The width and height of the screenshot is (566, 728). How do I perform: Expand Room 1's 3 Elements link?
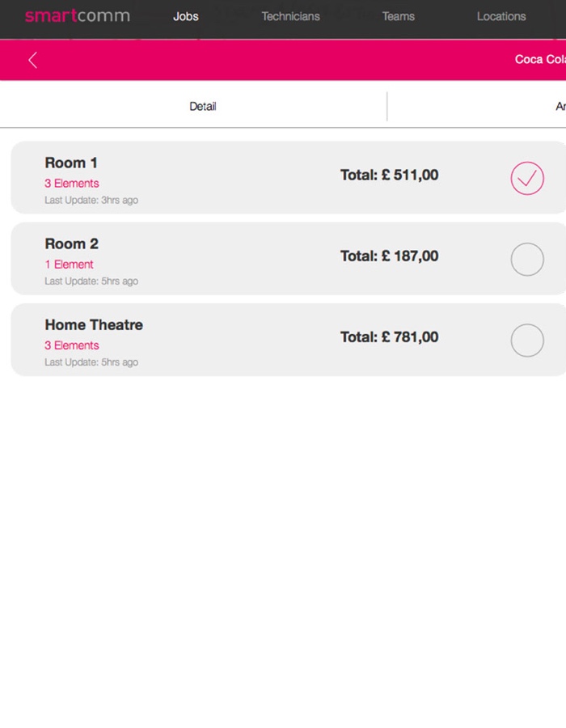point(72,184)
